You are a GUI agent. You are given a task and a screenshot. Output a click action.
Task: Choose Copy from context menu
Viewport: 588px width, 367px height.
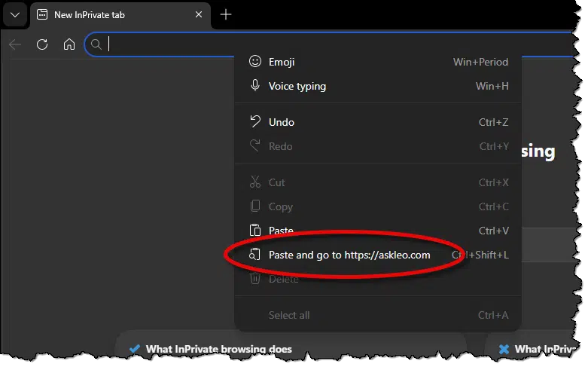click(378, 206)
